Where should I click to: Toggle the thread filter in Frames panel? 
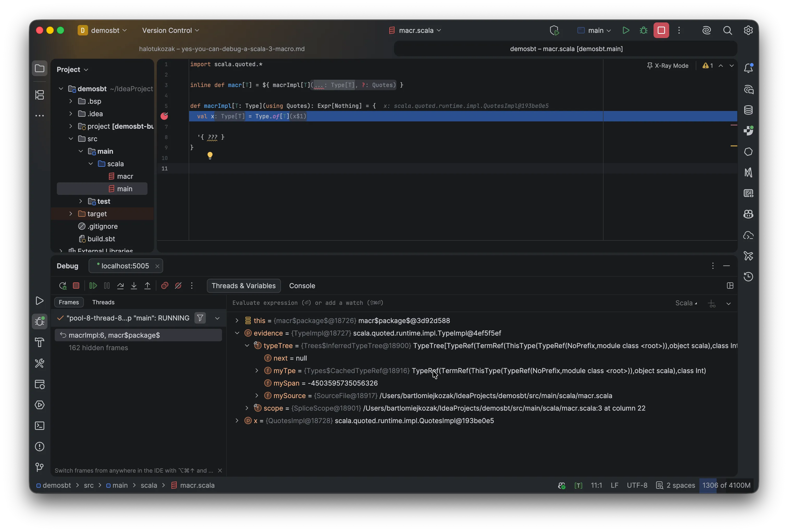200,318
